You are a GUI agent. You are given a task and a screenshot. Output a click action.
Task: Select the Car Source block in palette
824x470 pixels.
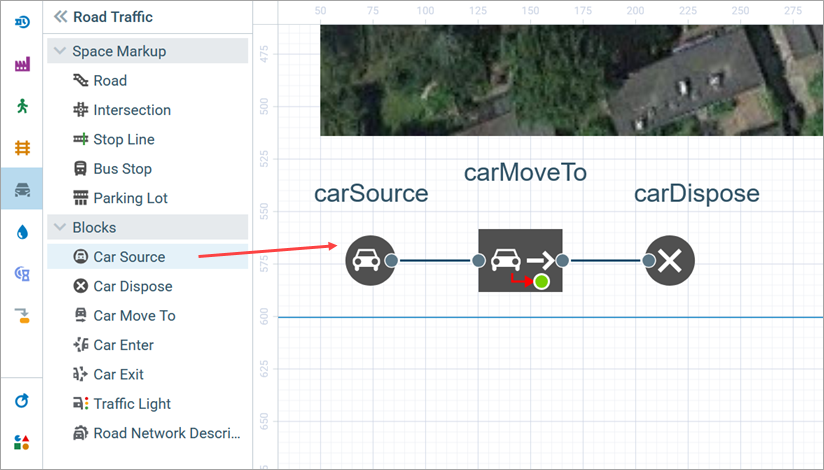pyautogui.click(x=128, y=257)
